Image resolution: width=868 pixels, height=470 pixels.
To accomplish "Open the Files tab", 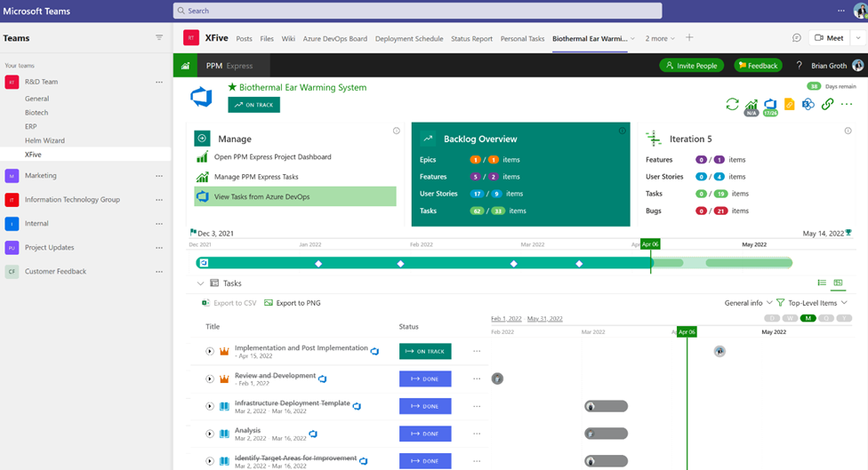I will tap(267, 39).
